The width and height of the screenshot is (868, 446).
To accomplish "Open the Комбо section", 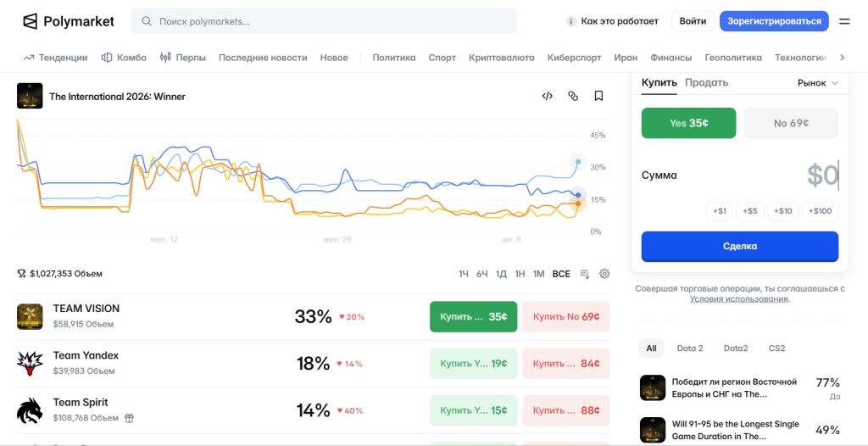I will coord(124,58).
